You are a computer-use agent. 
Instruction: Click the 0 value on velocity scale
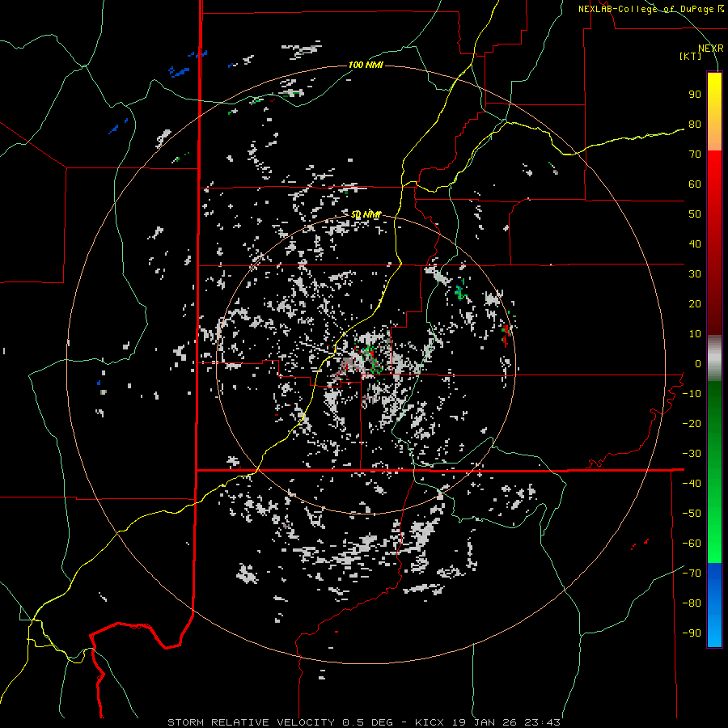(698, 363)
